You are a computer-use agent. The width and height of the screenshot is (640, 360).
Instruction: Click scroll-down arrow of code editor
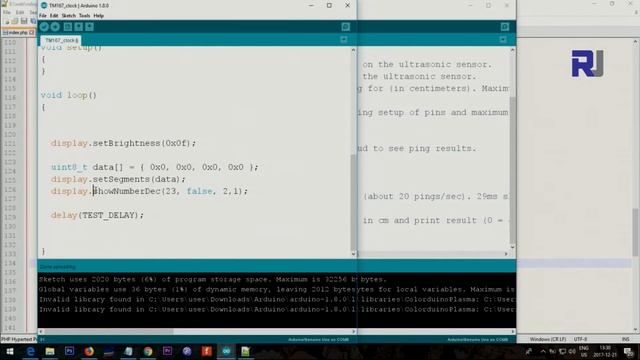point(353,254)
